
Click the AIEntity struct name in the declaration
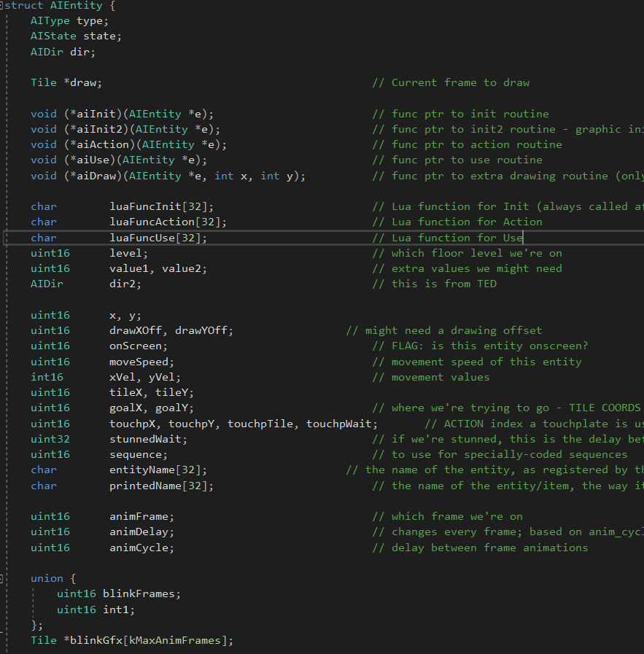[77, 6]
